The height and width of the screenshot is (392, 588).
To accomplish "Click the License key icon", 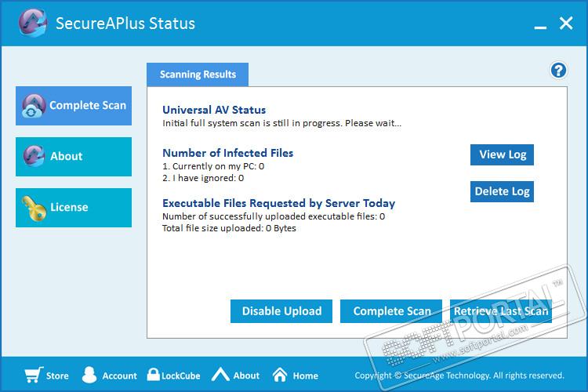I will pos(33,207).
